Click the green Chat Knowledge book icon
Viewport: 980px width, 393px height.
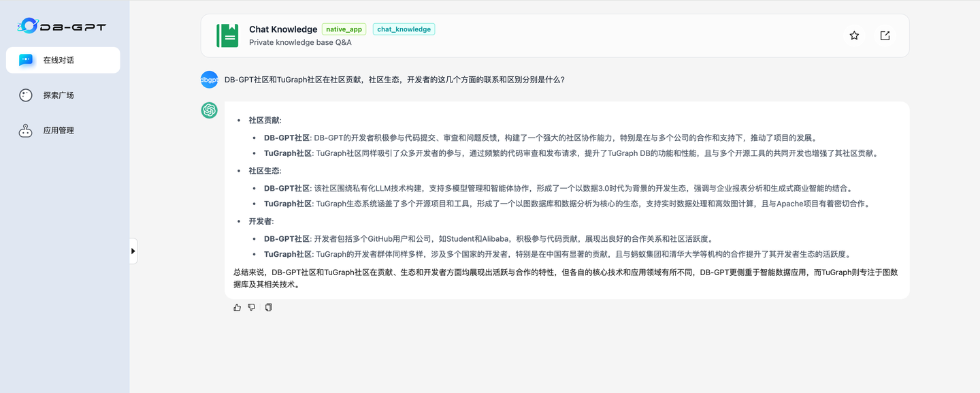click(x=227, y=35)
